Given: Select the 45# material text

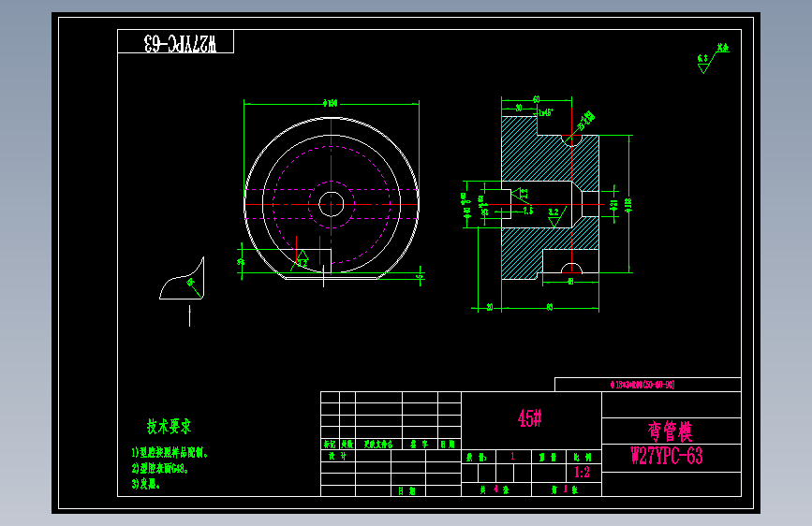Looking at the screenshot, I should pyautogui.click(x=530, y=417).
